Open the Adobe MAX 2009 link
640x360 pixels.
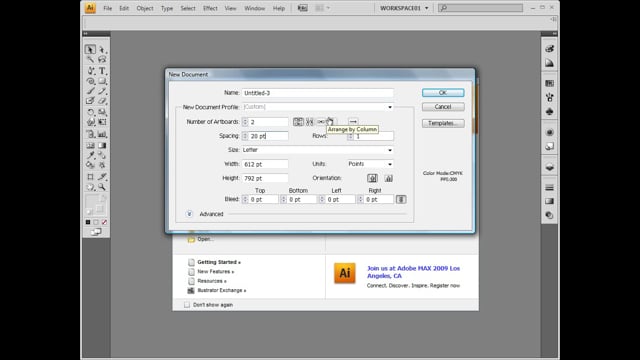click(413, 272)
